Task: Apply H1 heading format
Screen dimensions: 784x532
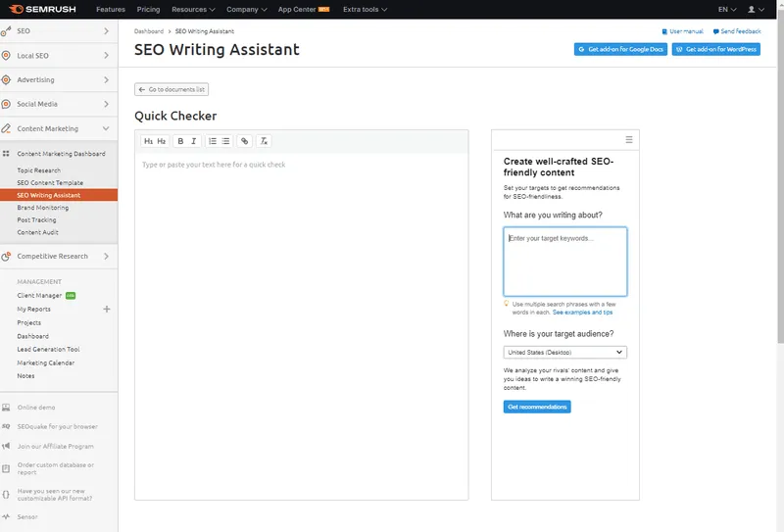Action: pyautogui.click(x=149, y=141)
